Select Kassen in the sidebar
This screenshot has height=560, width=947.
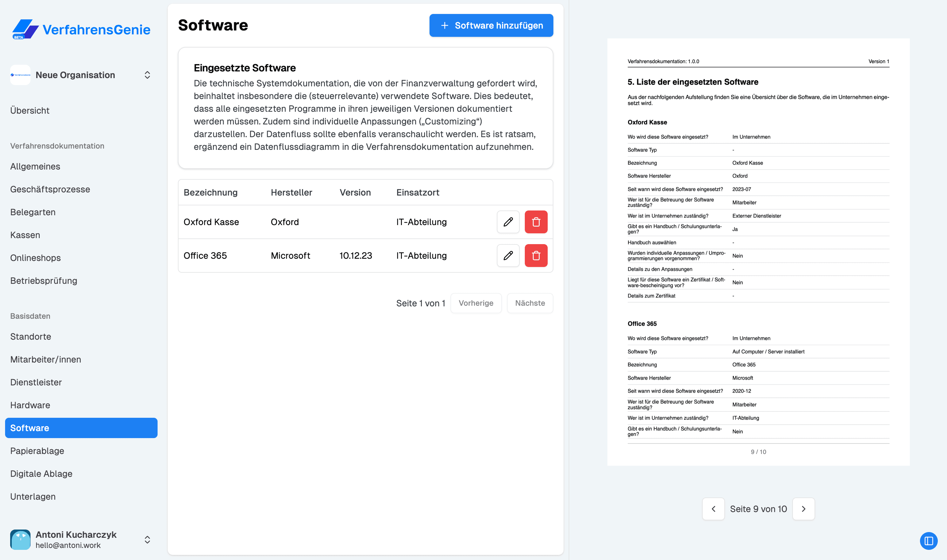25,235
